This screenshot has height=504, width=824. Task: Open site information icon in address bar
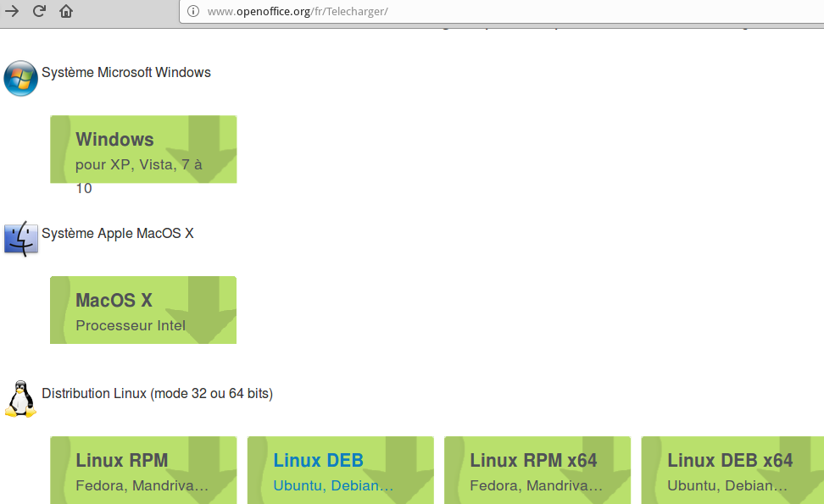click(193, 11)
